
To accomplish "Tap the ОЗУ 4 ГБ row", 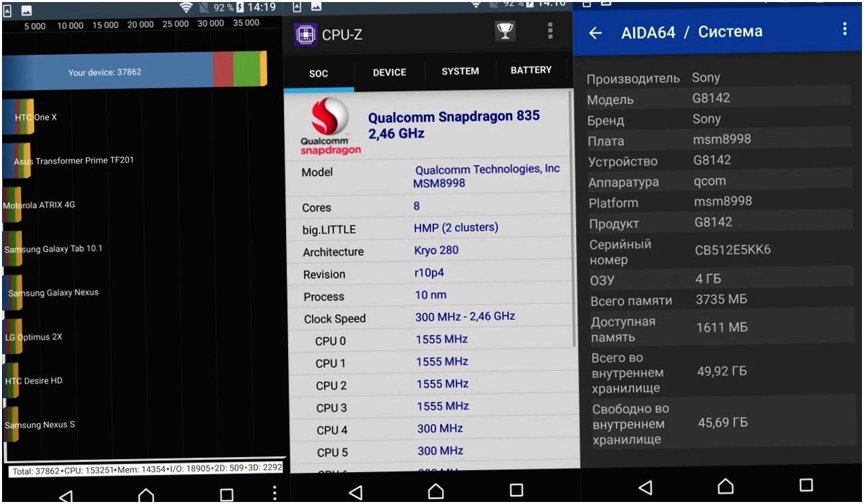I will (x=721, y=279).
